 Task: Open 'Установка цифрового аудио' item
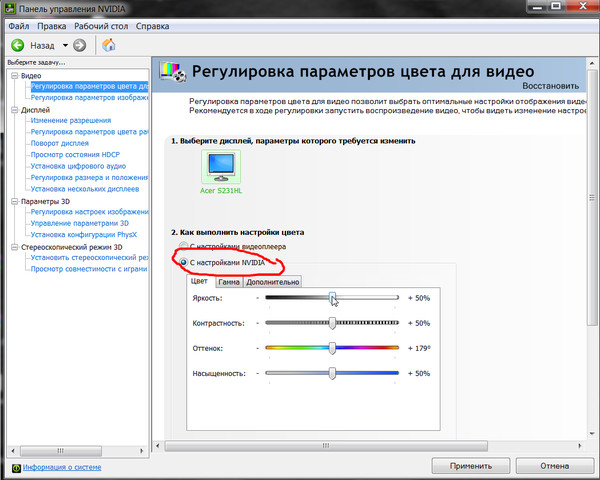(x=78, y=166)
